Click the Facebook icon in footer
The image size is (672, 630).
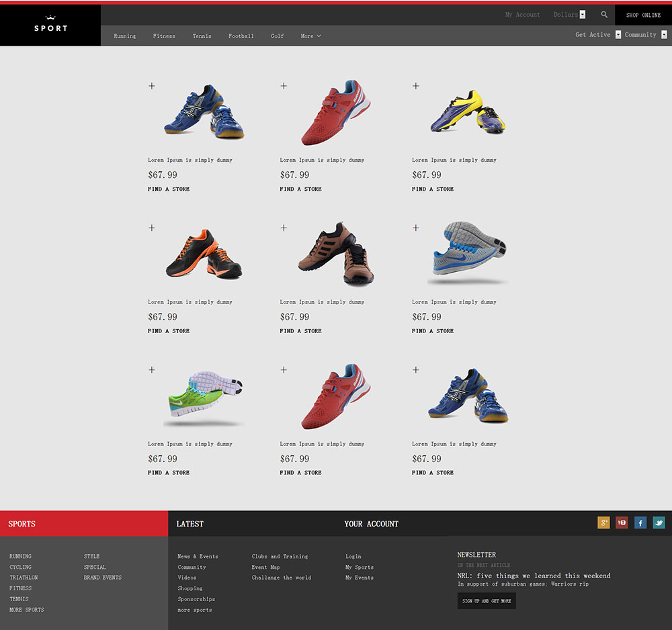[x=640, y=523]
